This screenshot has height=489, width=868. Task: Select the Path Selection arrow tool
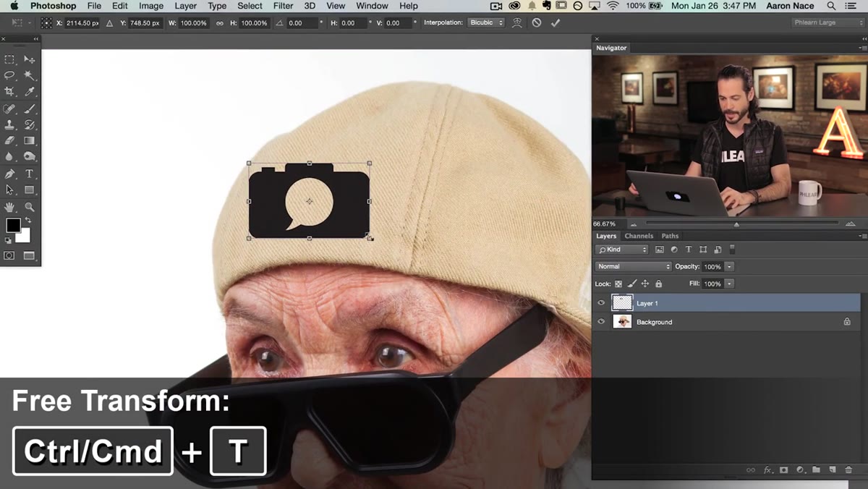coord(9,190)
